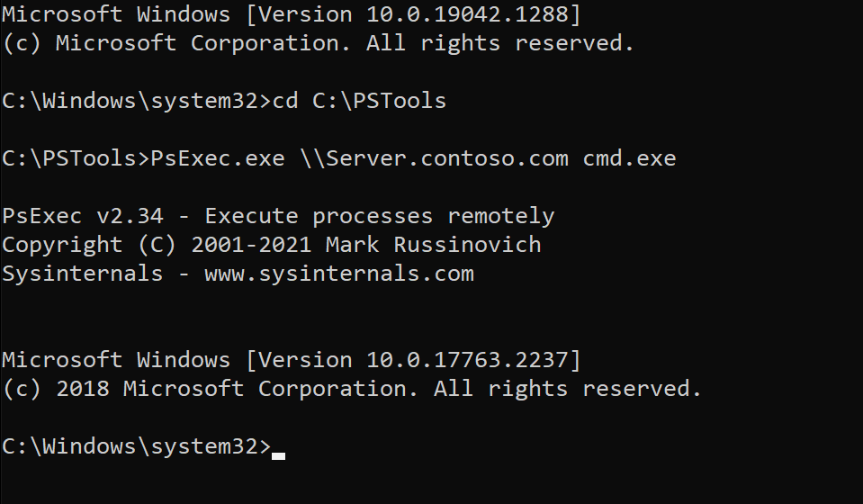Click the "Execute processes remotely" text
This screenshot has width=863, height=504.
point(380,216)
